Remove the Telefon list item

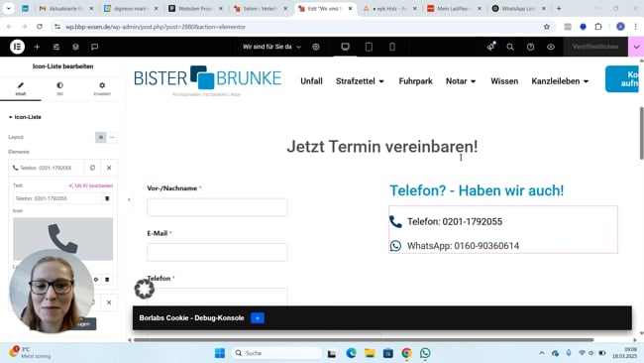pos(109,168)
